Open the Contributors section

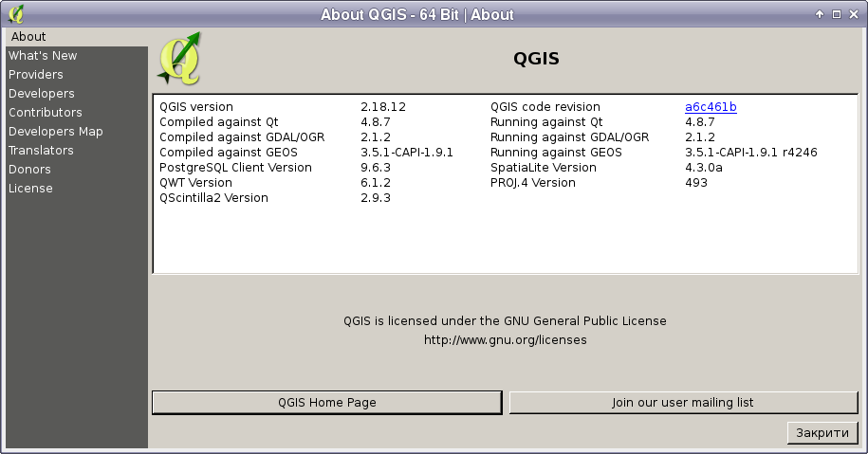click(x=46, y=113)
